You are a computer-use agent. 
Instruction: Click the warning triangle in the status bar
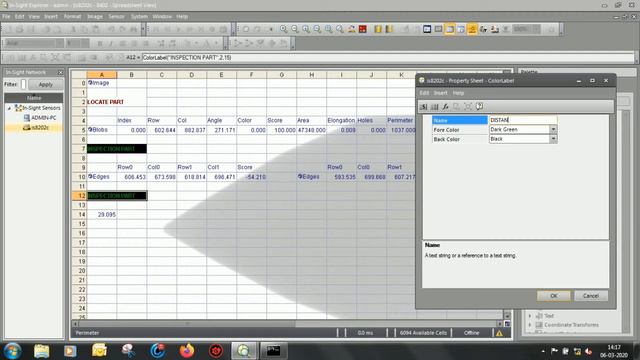click(x=499, y=333)
